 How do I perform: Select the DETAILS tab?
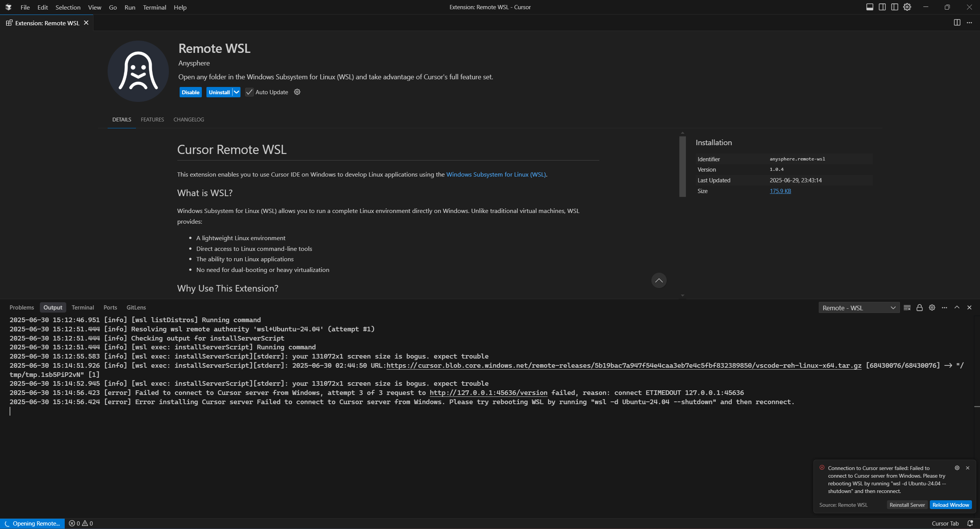point(122,120)
